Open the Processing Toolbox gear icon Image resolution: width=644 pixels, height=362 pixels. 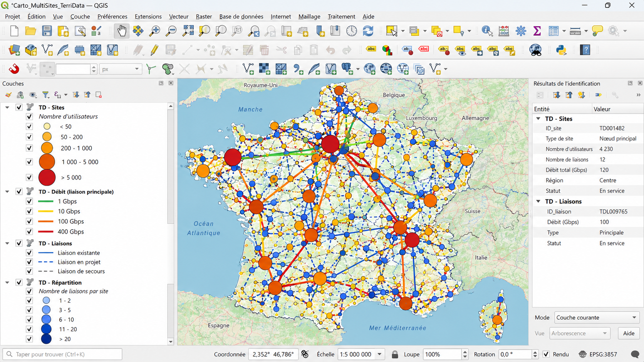[x=521, y=31]
